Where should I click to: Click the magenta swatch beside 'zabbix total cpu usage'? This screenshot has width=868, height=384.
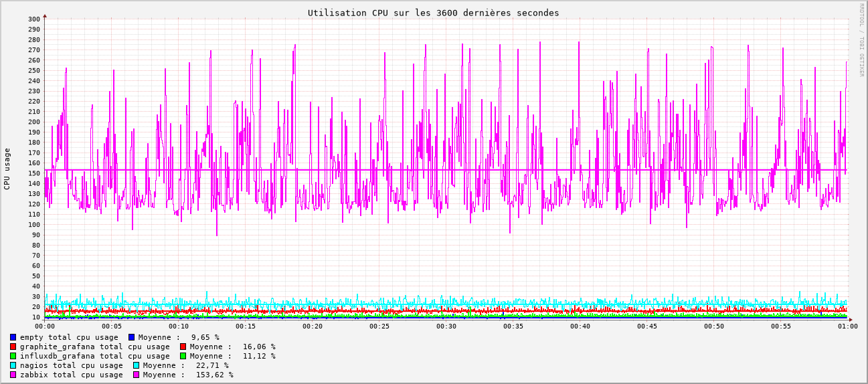(13, 375)
